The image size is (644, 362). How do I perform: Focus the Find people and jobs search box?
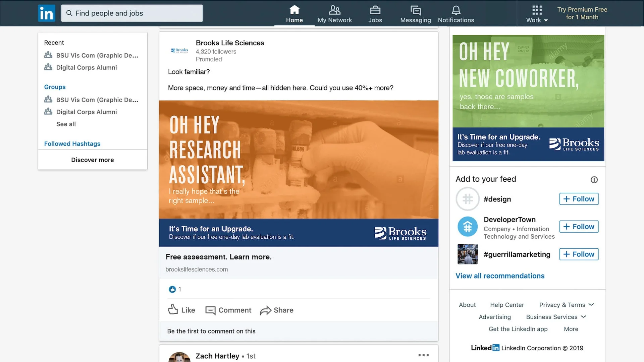point(132,13)
